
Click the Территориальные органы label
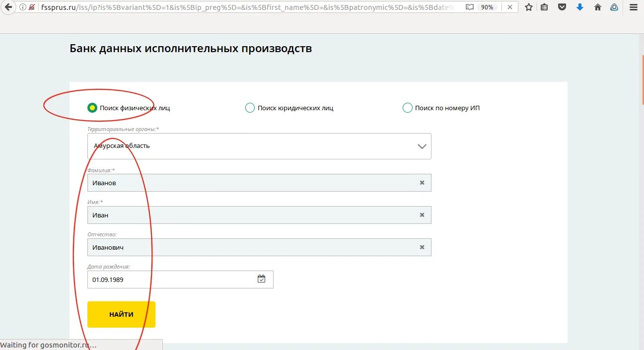tap(123, 129)
